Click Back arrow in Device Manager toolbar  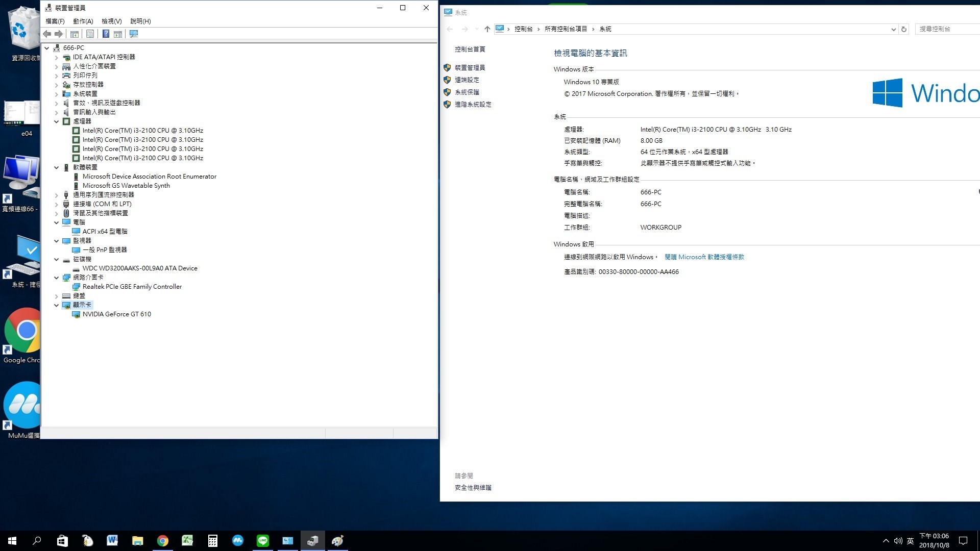click(x=47, y=34)
